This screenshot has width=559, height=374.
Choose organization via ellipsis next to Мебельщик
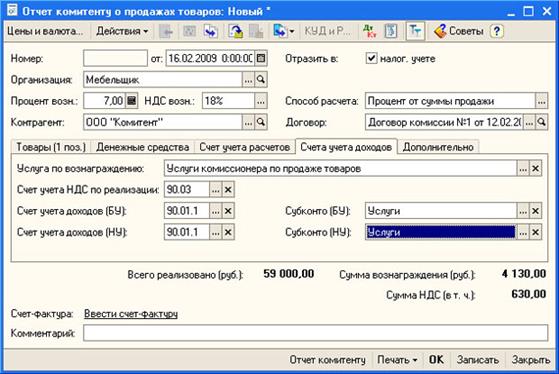pyautogui.click(x=248, y=80)
